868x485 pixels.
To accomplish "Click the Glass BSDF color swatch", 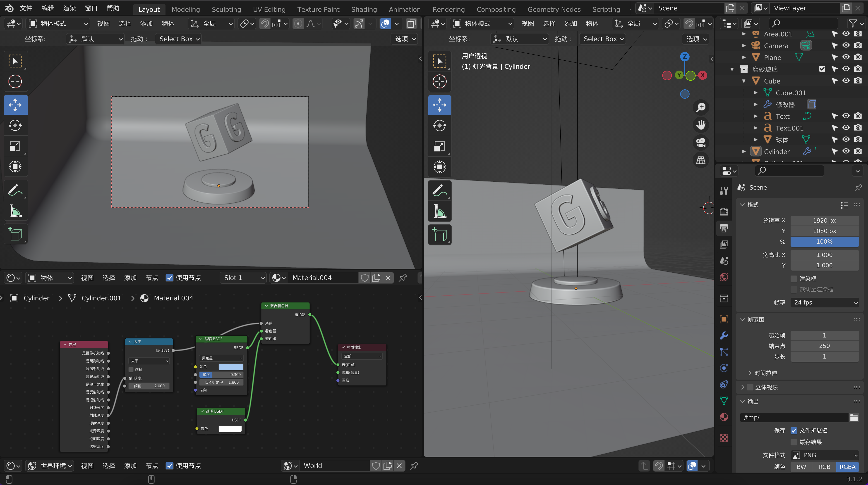I will click(231, 367).
